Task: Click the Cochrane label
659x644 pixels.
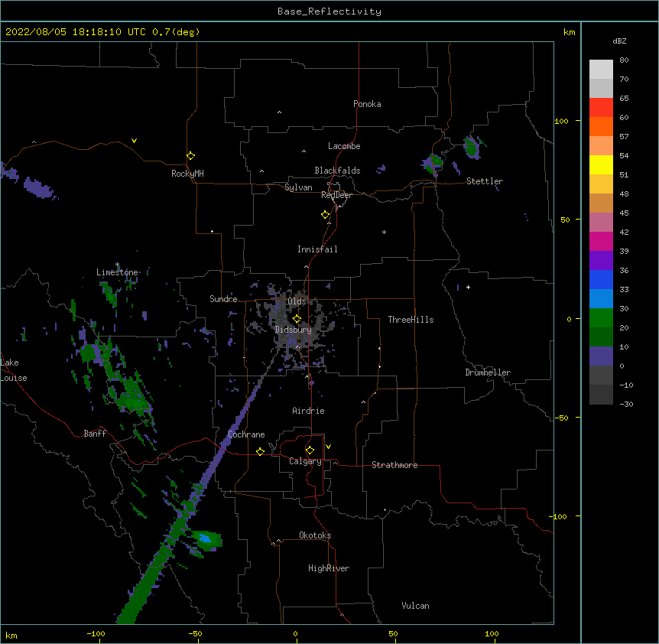Action: [x=246, y=434]
